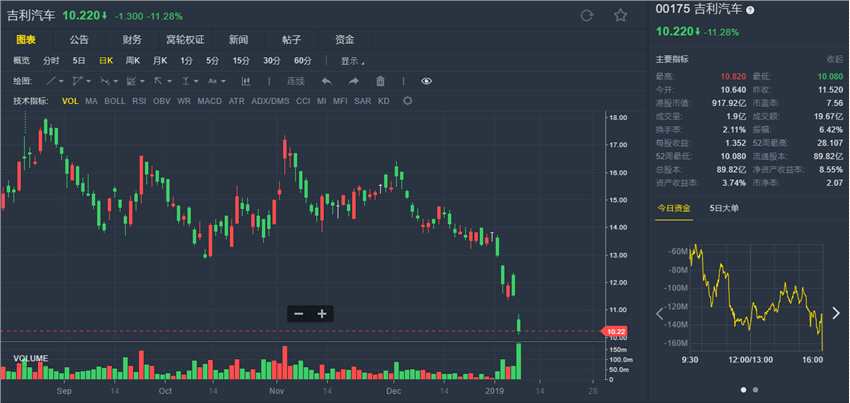
Task: Redo the drawing action
Action: click(x=353, y=80)
